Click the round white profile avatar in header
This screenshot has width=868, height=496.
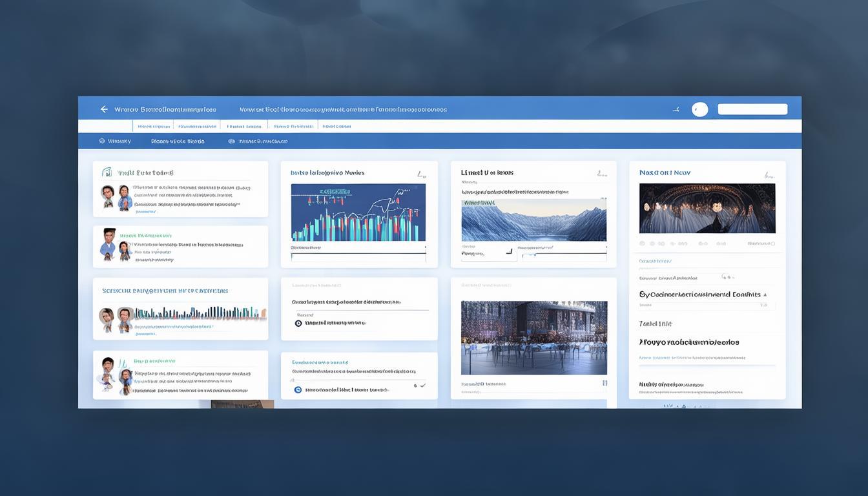click(x=699, y=109)
